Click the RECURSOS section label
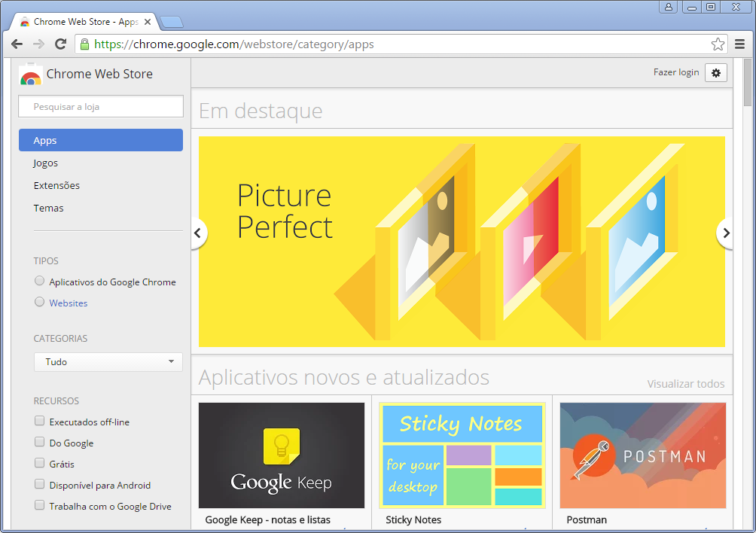756x533 pixels. 56,401
